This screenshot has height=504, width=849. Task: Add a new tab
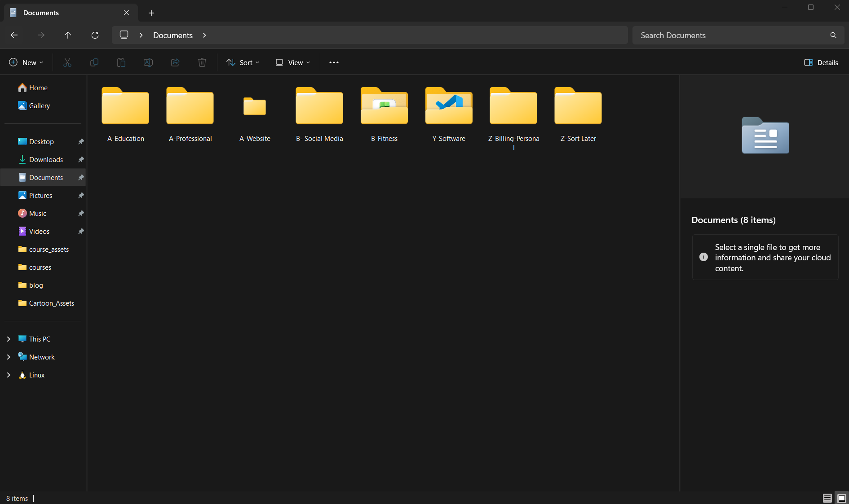click(x=151, y=13)
